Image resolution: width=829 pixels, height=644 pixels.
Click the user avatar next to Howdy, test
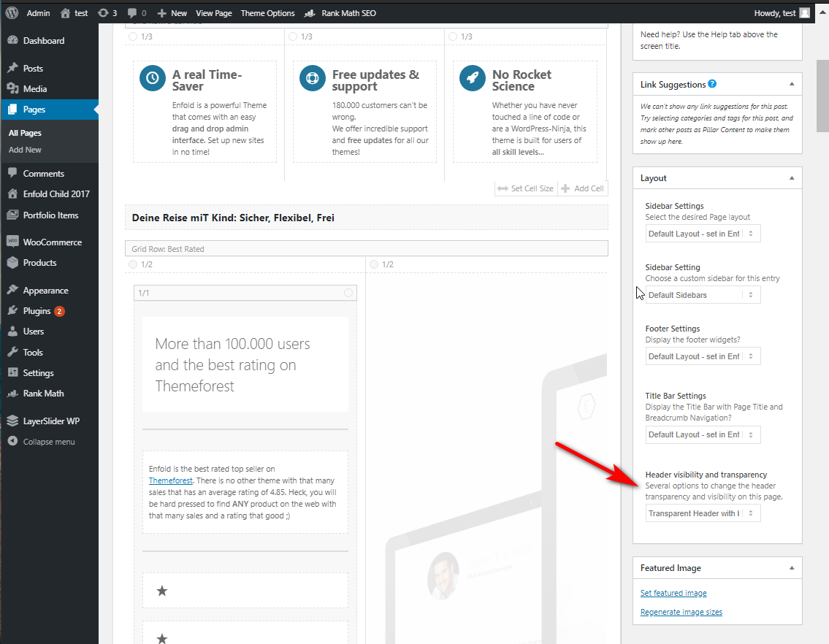coord(804,13)
